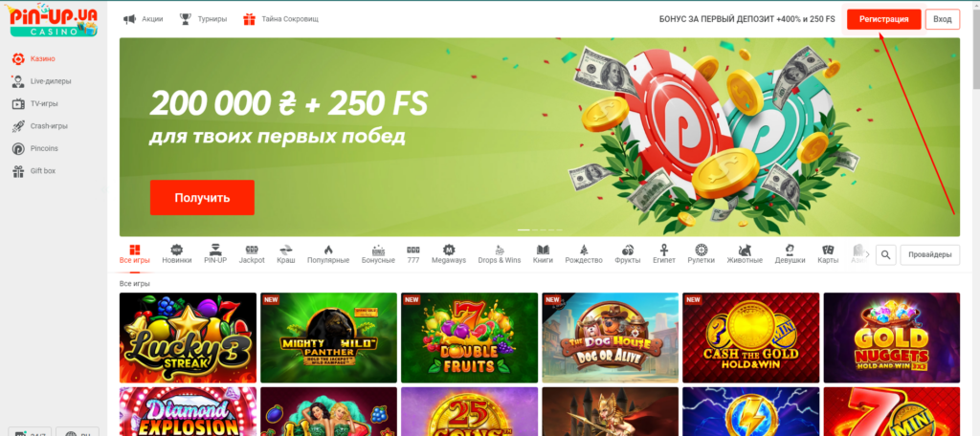Viewport: 980px width, 436px height.
Task: Click the game search magnifier icon
Action: pos(885,255)
